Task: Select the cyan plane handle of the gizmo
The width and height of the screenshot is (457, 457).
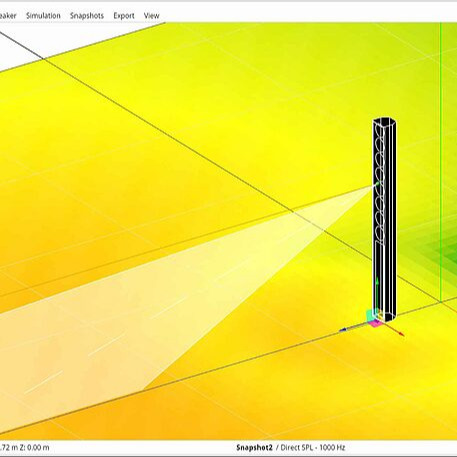Action: pos(370,315)
